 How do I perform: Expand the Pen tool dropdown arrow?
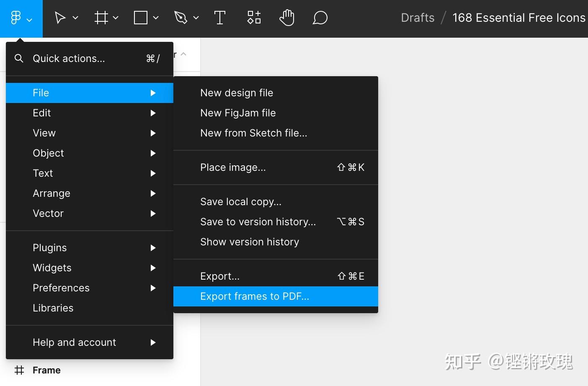click(x=196, y=18)
